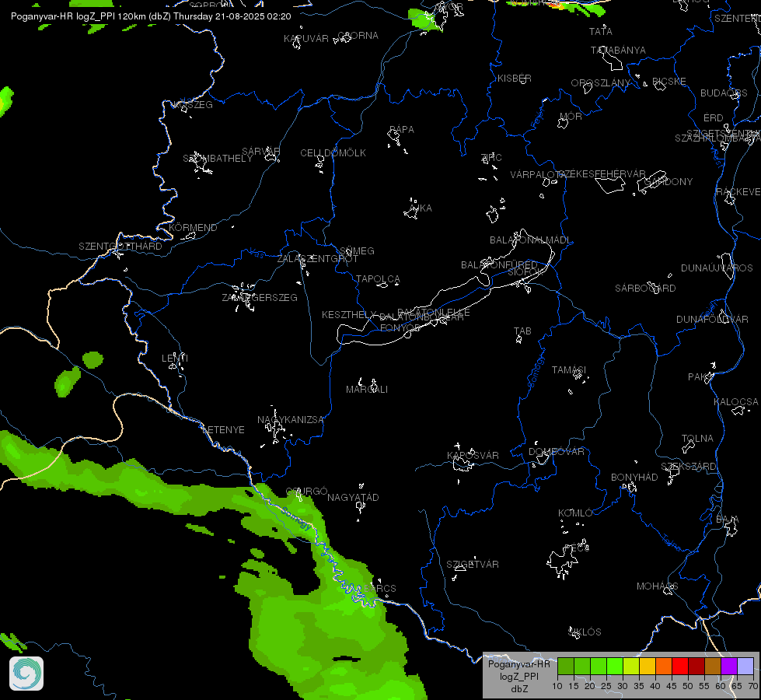
Task: Click the ZALAEGERSZEG city label
Action: 260,298
